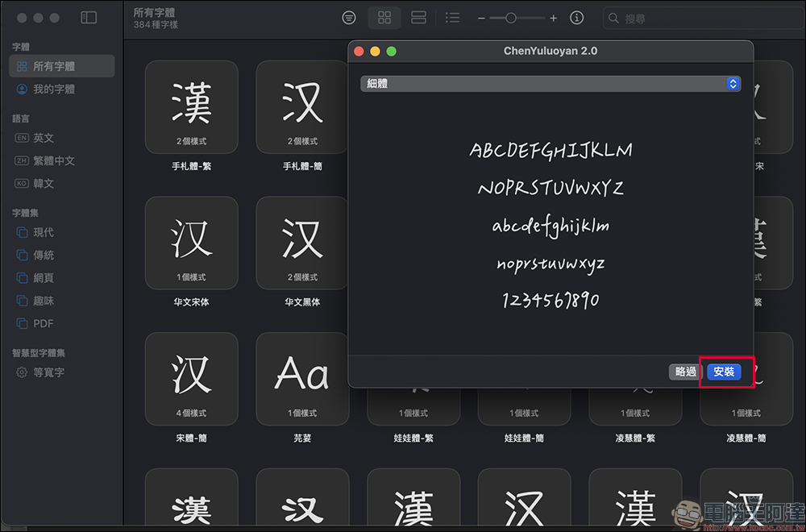Open the 細體 style dropdown
The image size is (806, 532).
point(550,84)
